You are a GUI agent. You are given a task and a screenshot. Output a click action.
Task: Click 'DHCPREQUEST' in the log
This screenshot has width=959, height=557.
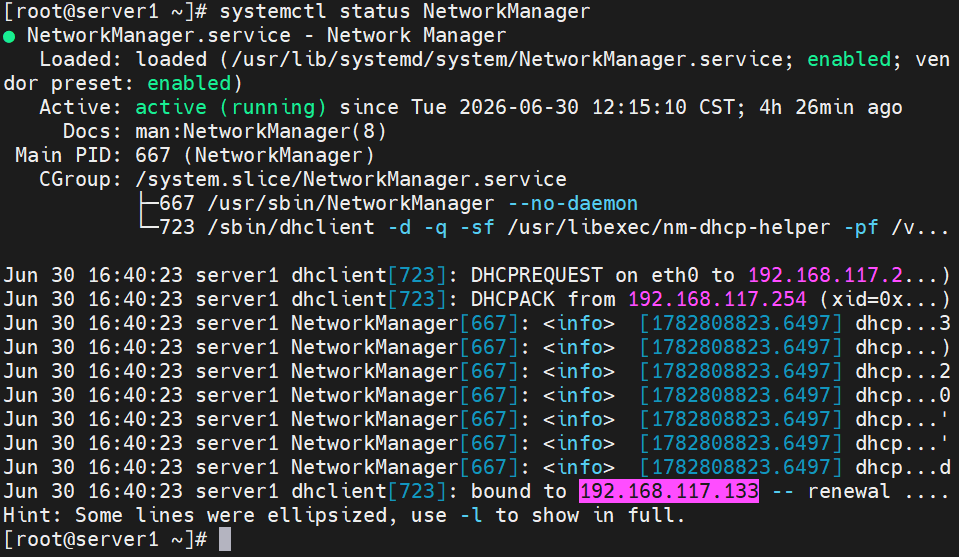(537, 275)
